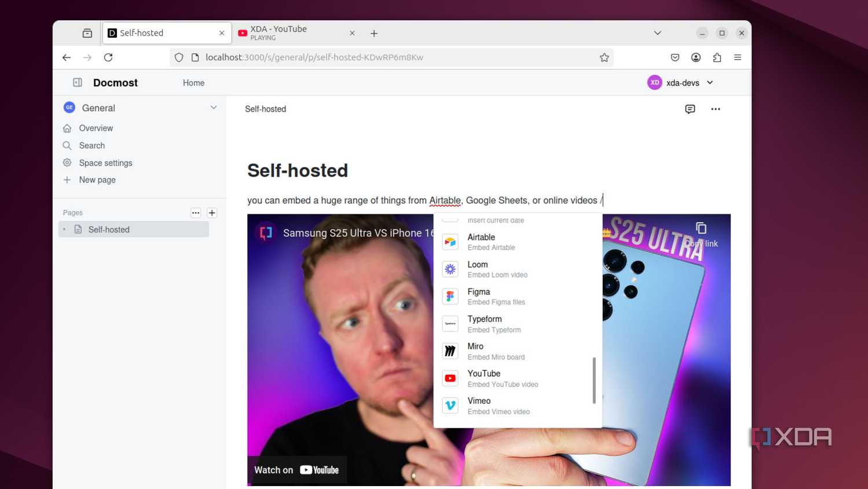
Task: Go forward with the browser forward arrow
Action: pyautogui.click(x=87, y=57)
